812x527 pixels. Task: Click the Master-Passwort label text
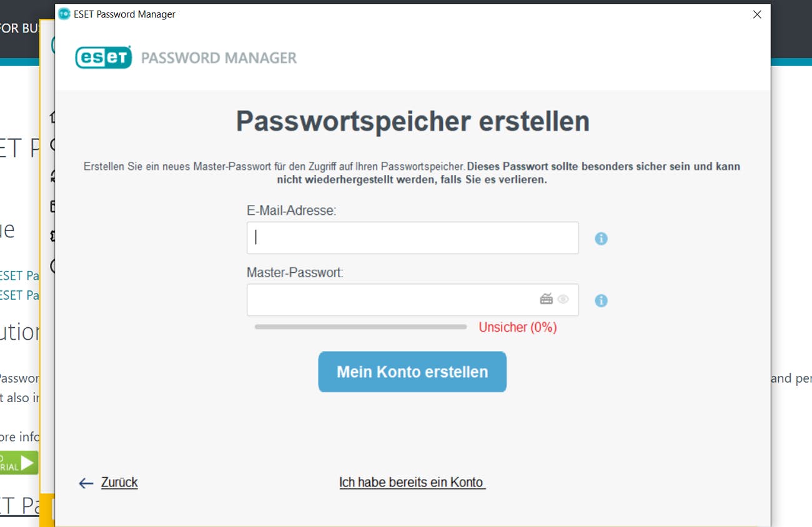295,272
